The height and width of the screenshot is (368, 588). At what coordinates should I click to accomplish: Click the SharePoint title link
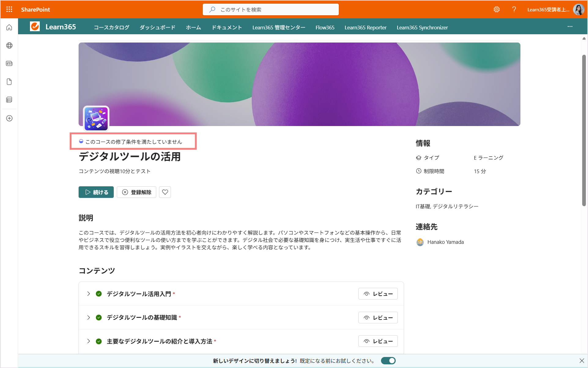[35, 9]
